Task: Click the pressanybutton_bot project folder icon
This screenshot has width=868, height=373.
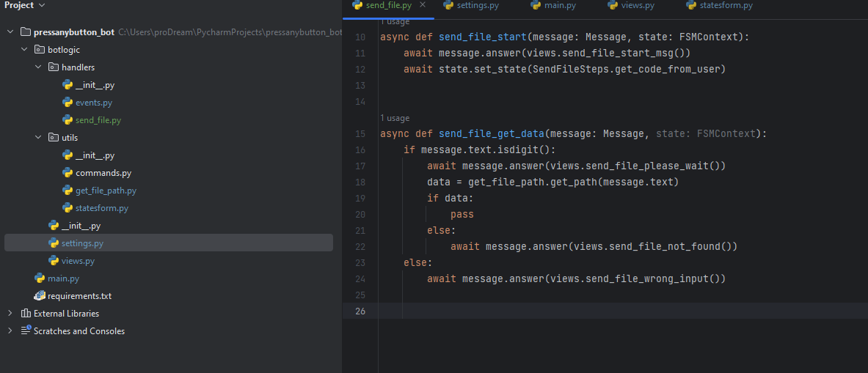Action: point(26,32)
